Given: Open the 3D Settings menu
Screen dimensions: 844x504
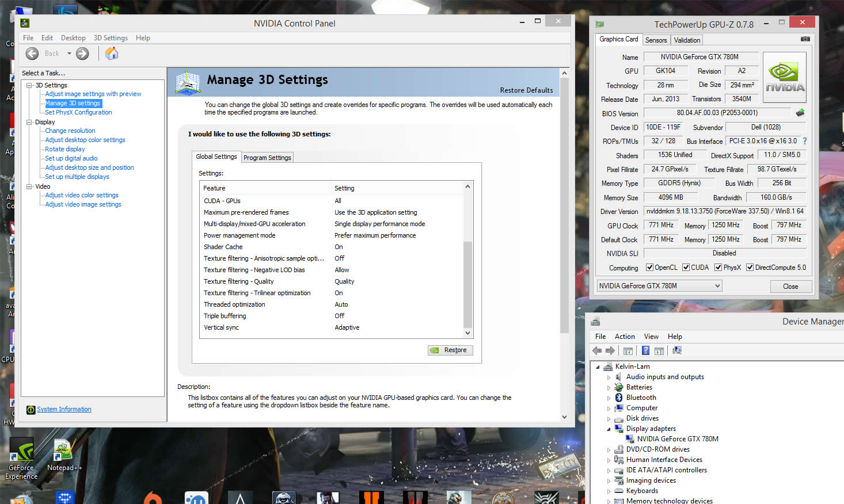Looking at the screenshot, I should click(x=111, y=38).
